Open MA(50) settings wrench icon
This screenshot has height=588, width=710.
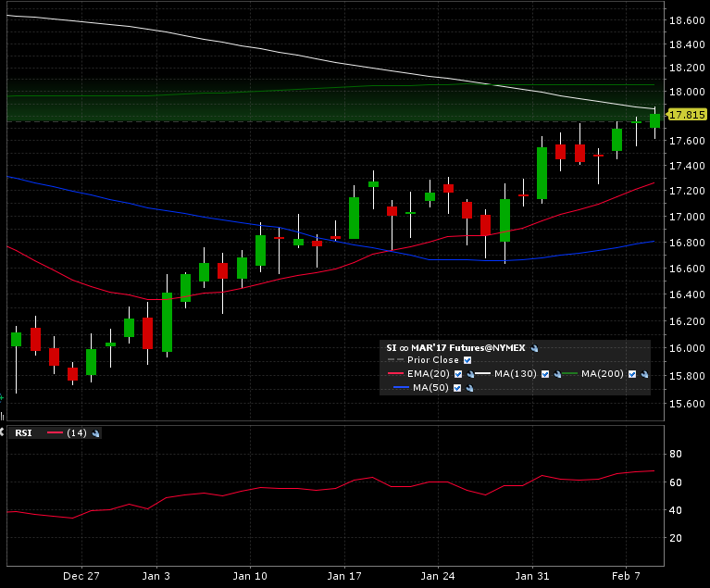[x=470, y=388]
